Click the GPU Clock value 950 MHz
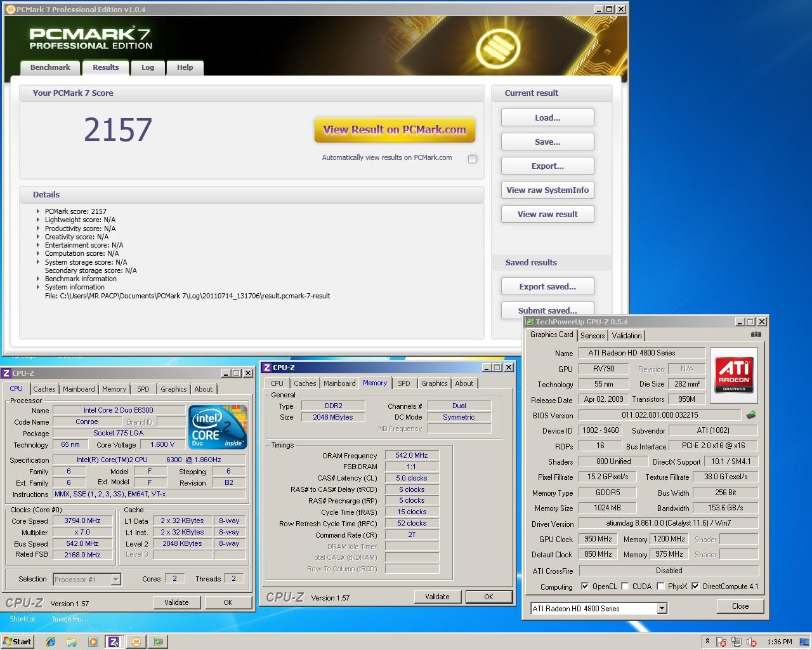This screenshot has width=812, height=650. tap(598, 539)
